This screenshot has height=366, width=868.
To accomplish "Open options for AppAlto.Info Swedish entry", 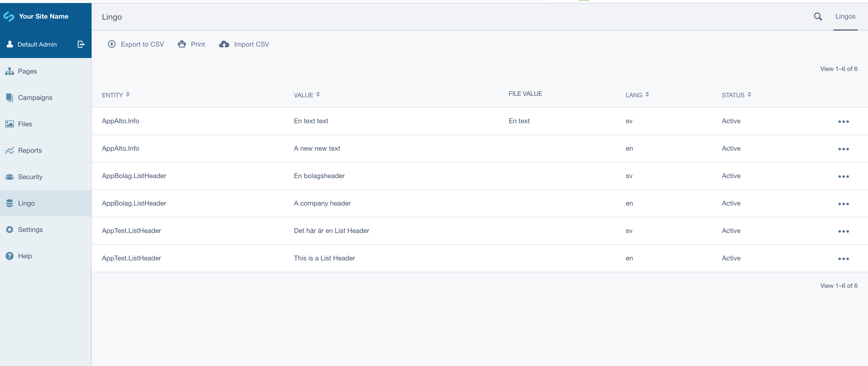I will [844, 121].
